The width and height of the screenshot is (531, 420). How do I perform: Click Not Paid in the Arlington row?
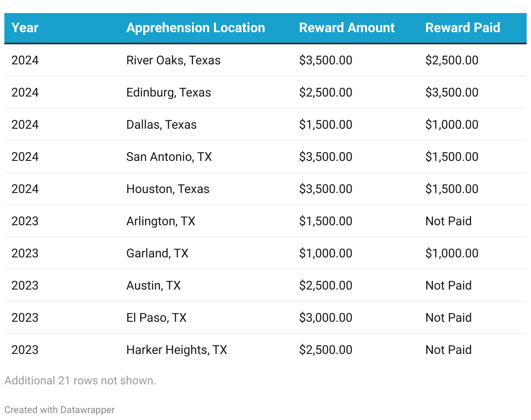448,221
